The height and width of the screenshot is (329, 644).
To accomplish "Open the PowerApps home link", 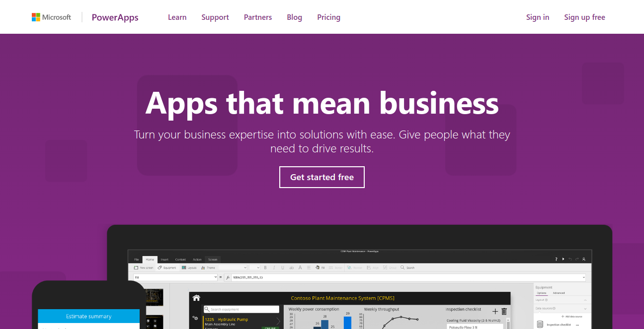I will click(x=115, y=17).
